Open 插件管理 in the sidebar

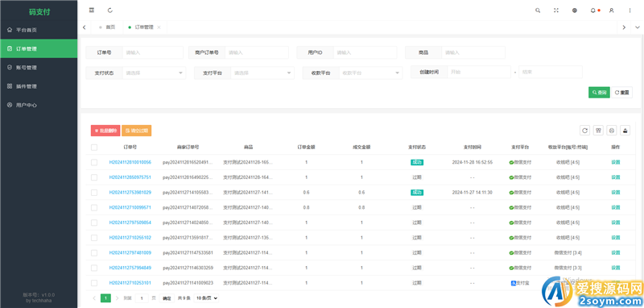point(39,86)
